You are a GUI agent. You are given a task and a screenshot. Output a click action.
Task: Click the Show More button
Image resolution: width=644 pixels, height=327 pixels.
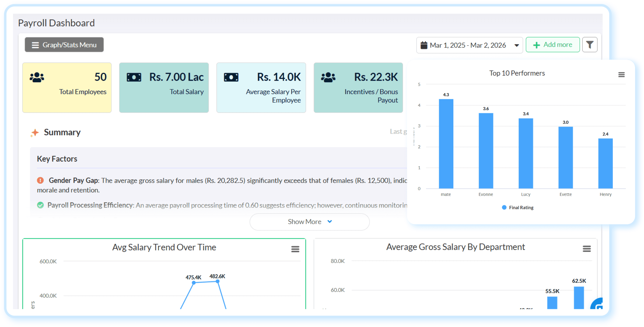click(x=309, y=222)
